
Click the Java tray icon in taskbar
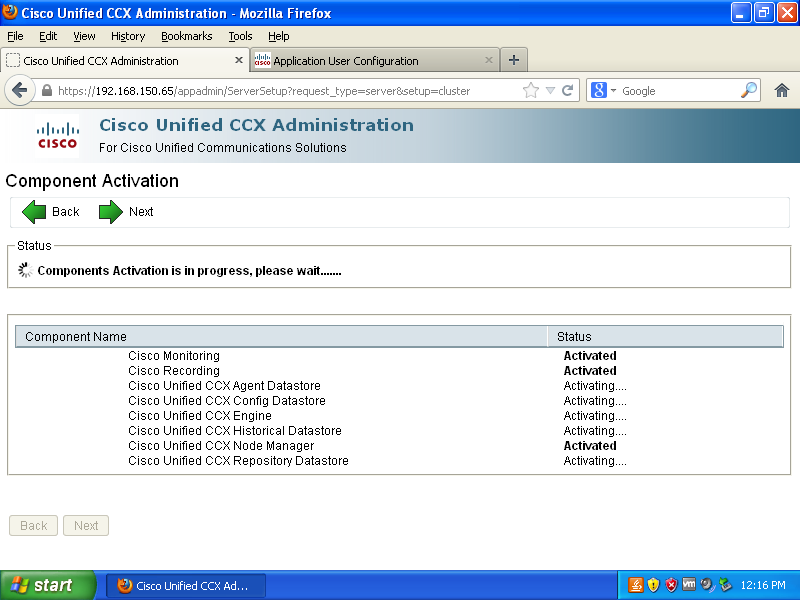click(636, 585)
